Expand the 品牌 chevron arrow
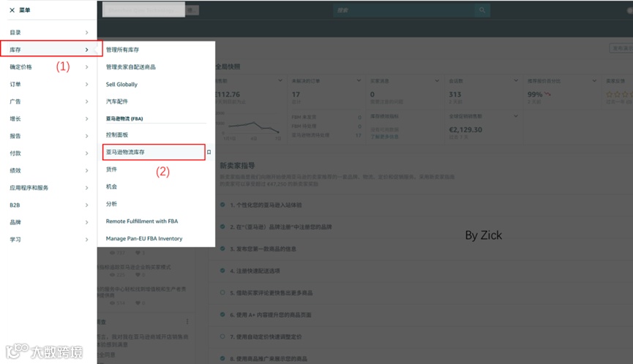 86,222
